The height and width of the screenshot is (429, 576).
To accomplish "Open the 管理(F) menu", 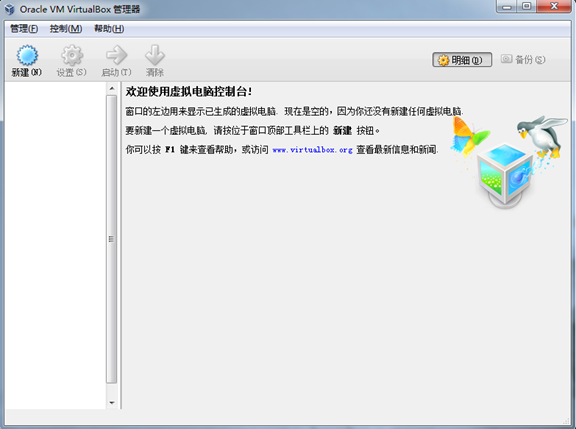I will tap(24, 29).
